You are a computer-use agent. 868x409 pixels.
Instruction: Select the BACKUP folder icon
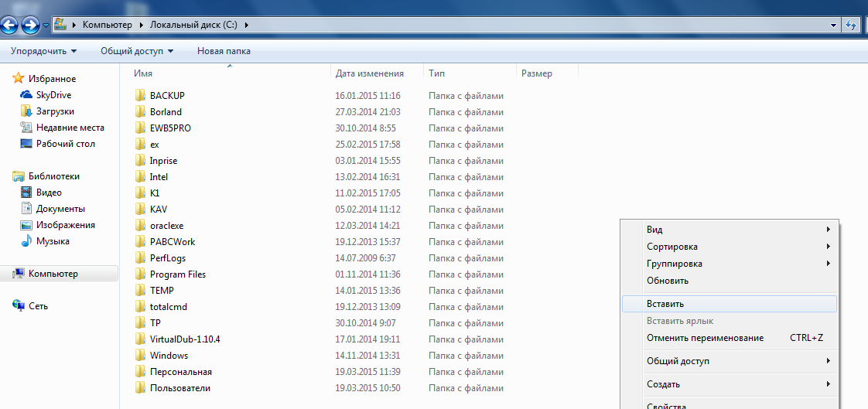pyautogui.click(x=140, y=95)
